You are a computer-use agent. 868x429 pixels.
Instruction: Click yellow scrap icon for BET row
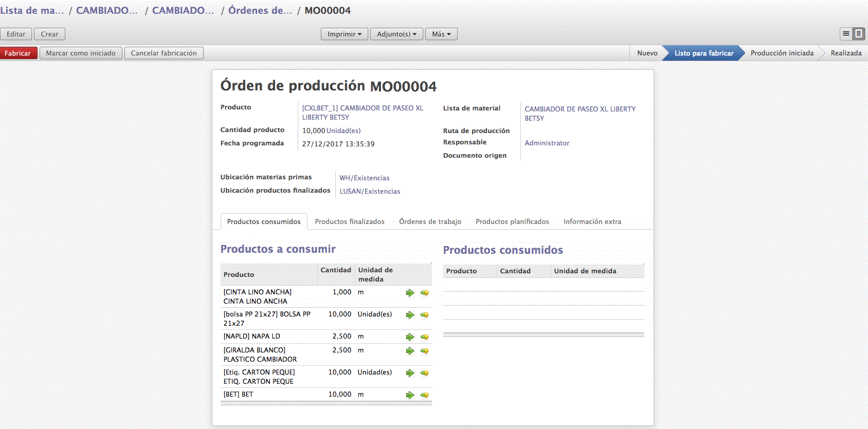click(x=424, y=395)
